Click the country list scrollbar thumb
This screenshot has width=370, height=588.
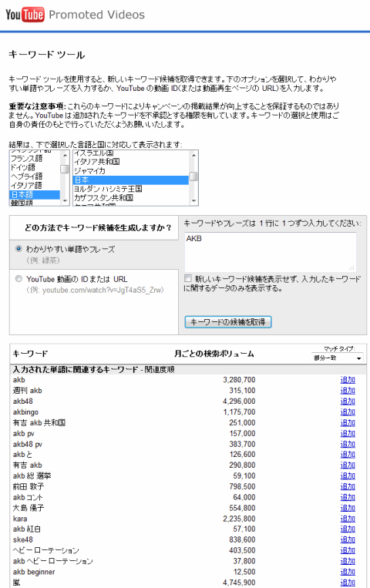click(x=193, y=176)
